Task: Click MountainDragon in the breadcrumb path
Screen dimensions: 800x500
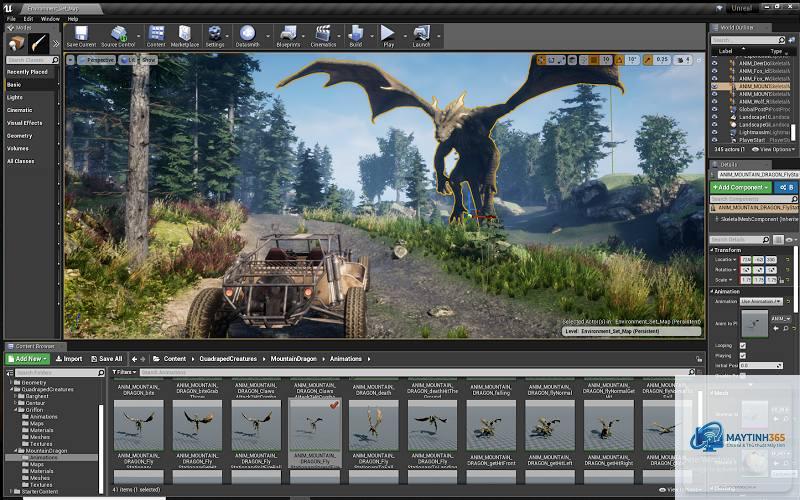Action: (x=293, y=359)
